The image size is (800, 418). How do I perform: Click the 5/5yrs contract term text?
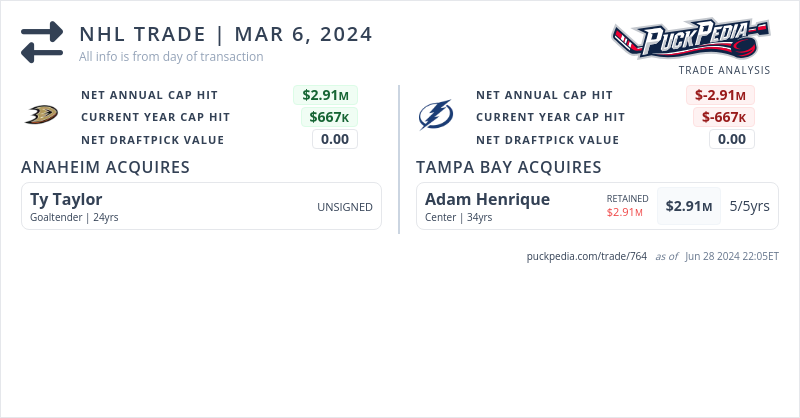(749, 206)
